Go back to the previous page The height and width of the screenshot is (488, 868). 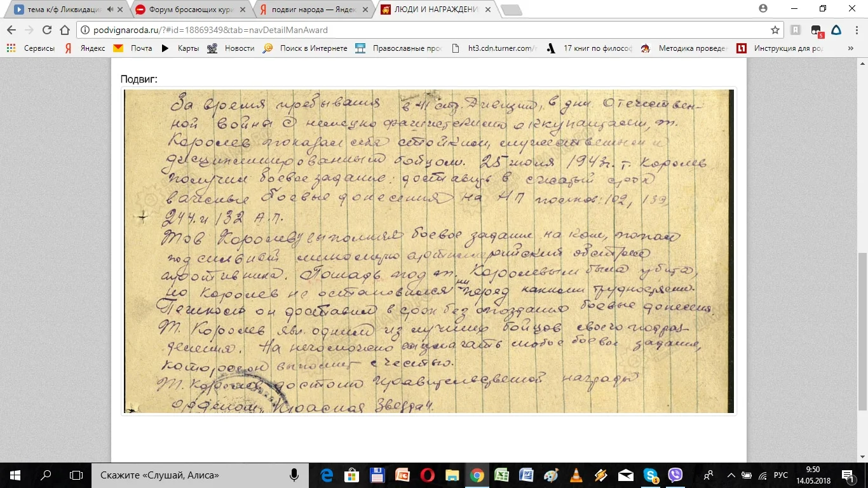[11, 30]
